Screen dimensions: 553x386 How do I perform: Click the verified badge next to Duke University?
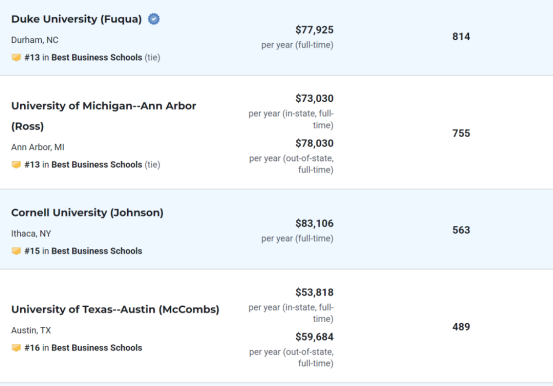(153, 19)
